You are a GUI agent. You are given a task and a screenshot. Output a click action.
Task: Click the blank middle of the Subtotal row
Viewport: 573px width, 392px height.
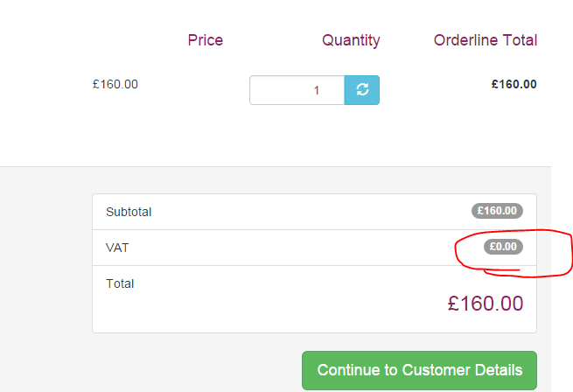[x=311, y=212]
